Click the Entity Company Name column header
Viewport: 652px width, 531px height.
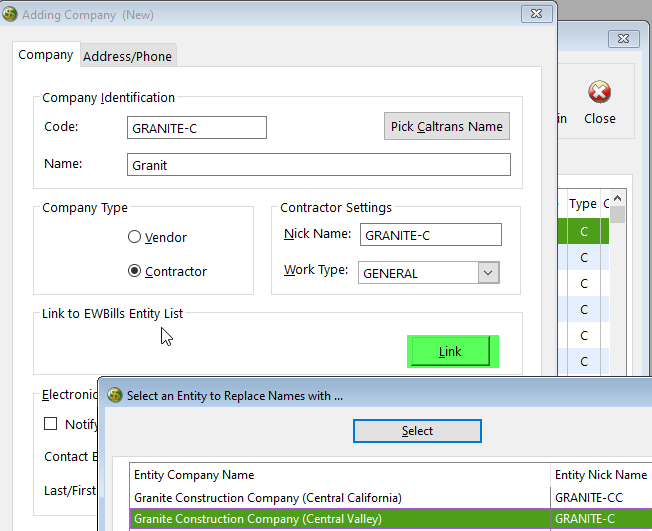click(x=340, y=475)
